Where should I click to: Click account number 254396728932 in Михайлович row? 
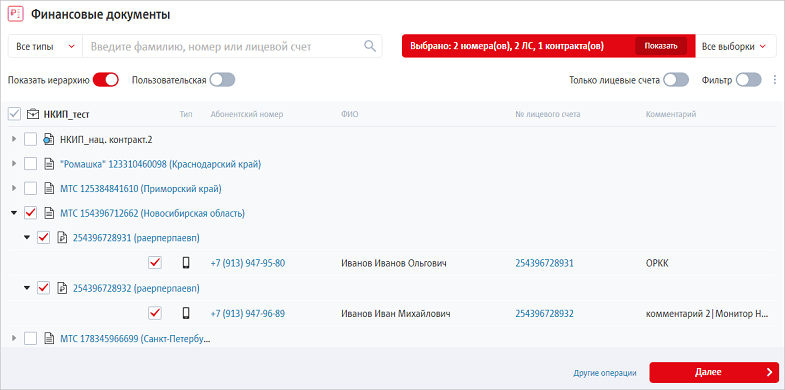[x=545, y=313]
